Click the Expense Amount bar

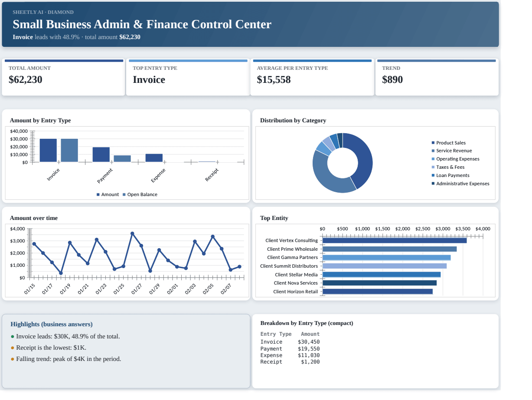[x=154, y=158]
